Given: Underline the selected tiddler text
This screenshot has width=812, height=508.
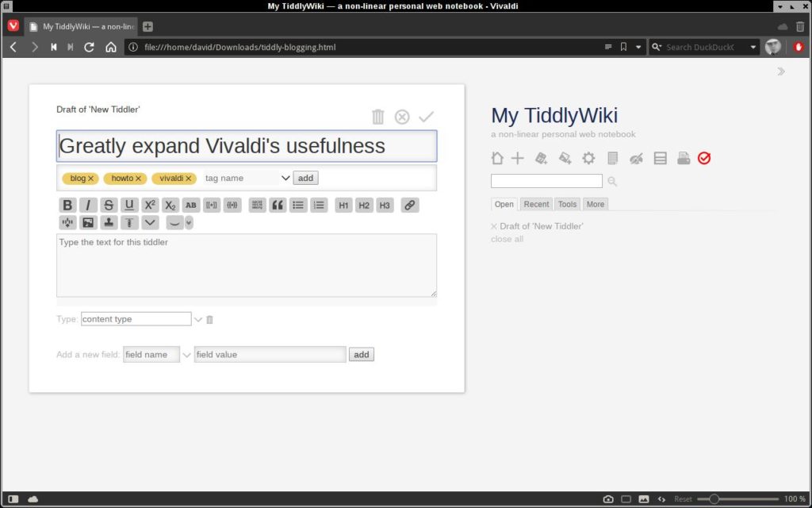Looking at the screenshot, I should [x=129, y=206].
